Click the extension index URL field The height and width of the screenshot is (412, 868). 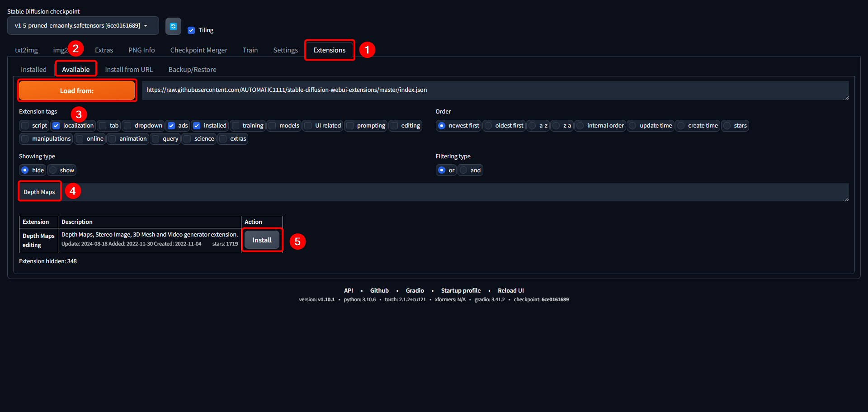[495, 90]
